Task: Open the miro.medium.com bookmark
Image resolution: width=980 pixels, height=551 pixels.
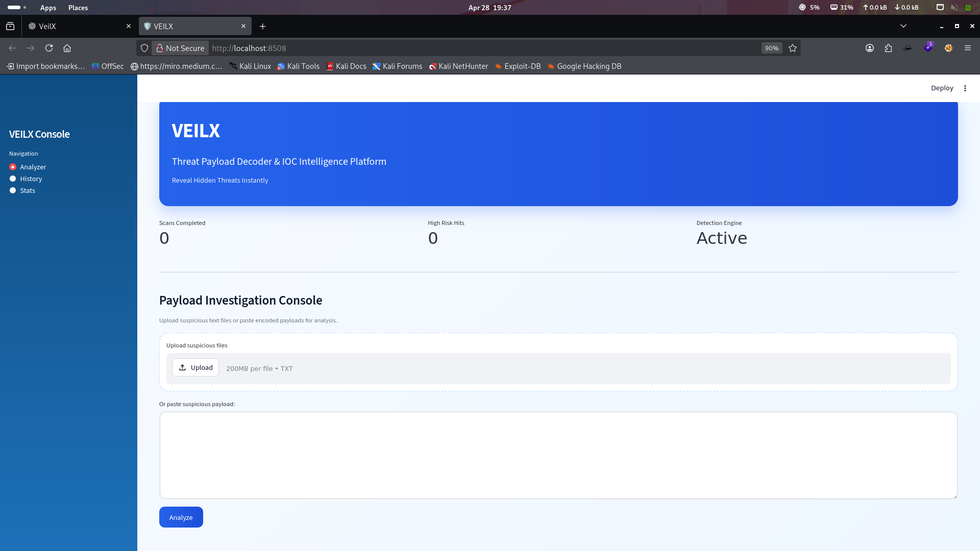Action: [x=177, y=66]
